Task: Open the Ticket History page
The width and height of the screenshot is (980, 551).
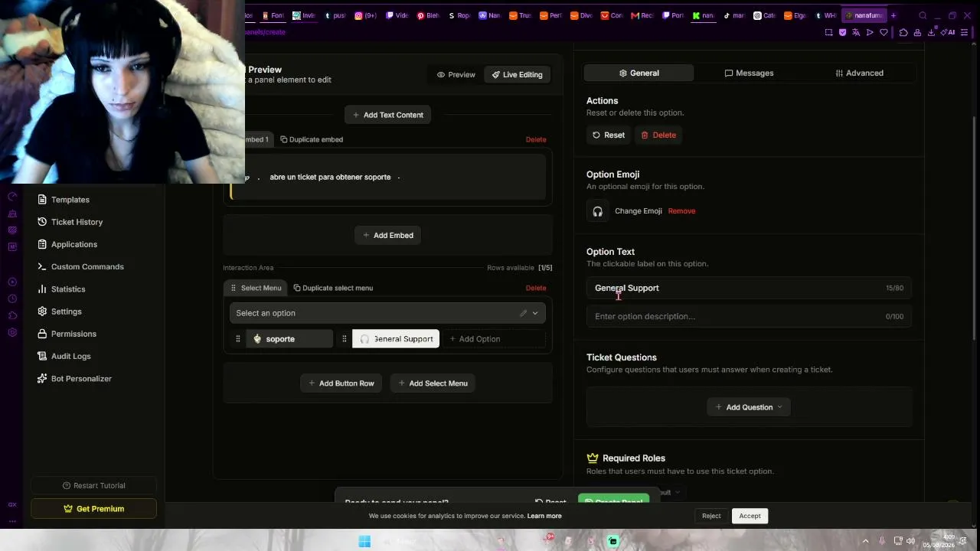Action: click(70, 222)
